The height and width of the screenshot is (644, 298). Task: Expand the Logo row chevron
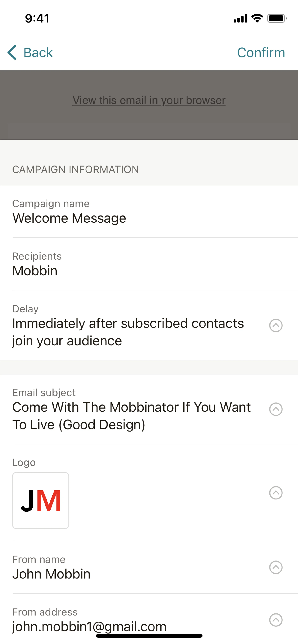[276, 493]
